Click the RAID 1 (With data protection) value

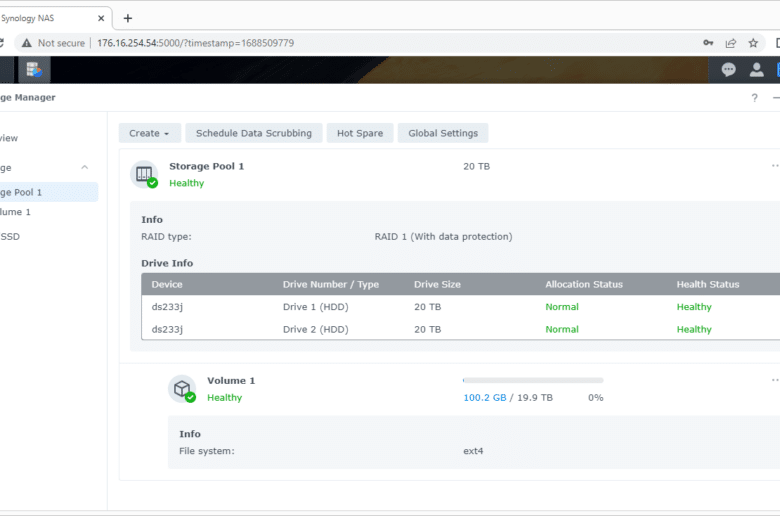pos(443,237)
